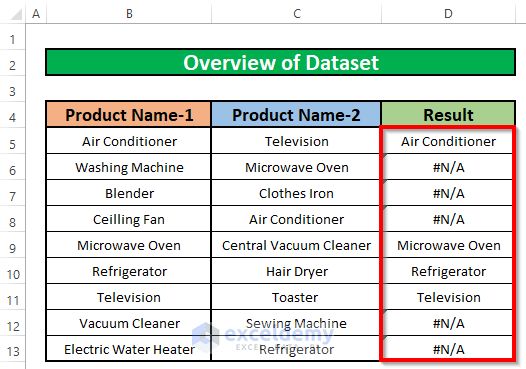The image size is (526, 369).
Task: Click the #N/A result in row 13
Action: 448,349
